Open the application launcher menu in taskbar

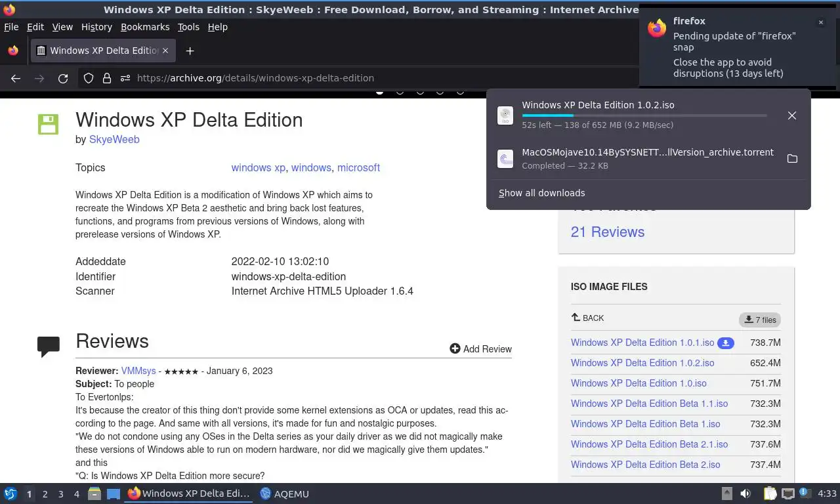coord(10,493)
